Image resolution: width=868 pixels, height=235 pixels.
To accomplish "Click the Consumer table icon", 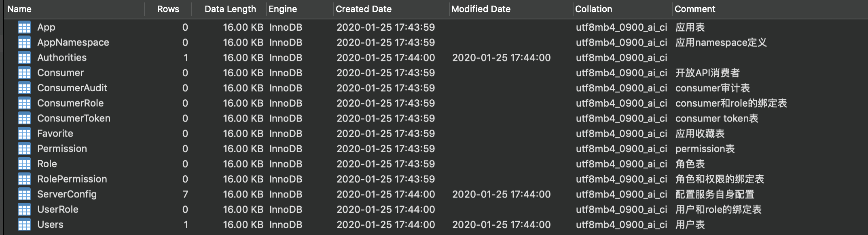I will (x=24, y=73).
